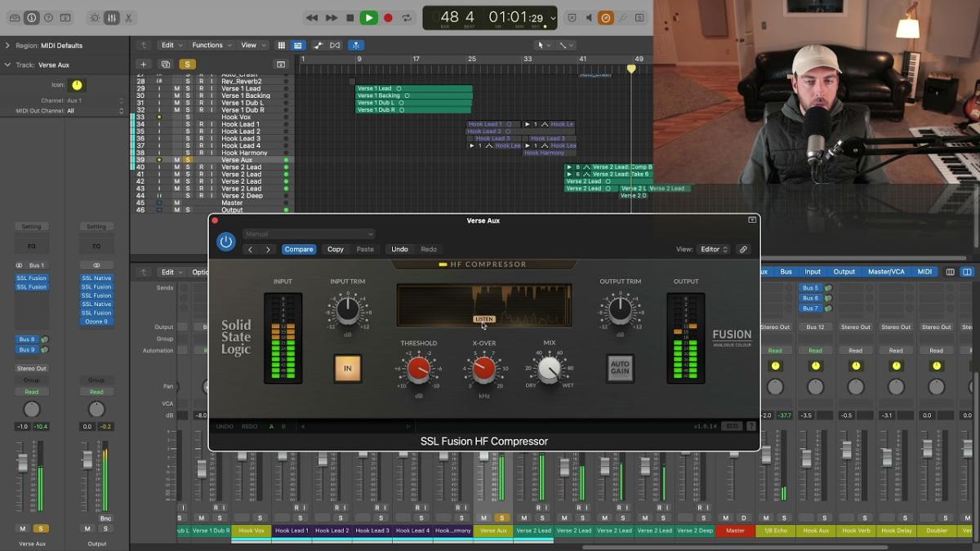This screenshot has width=980, height=551.
Task: Toggle the HF Compressor IN button
Action: (x=347, y=368)
